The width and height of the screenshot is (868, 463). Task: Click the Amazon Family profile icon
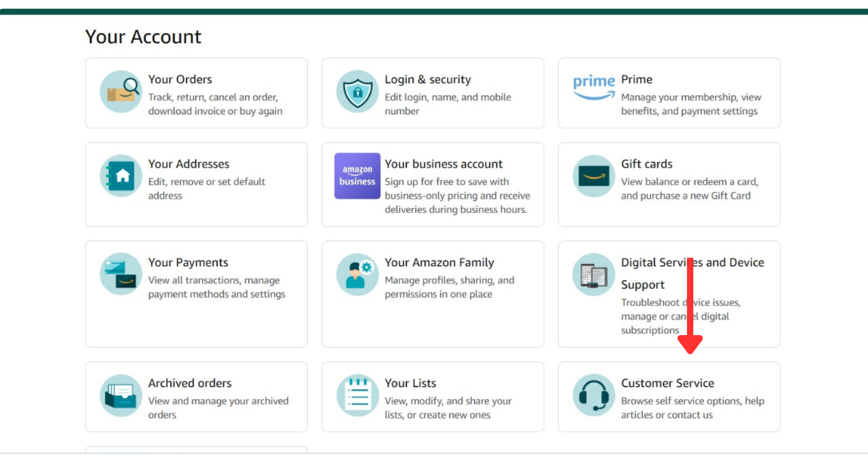[357, 274]
